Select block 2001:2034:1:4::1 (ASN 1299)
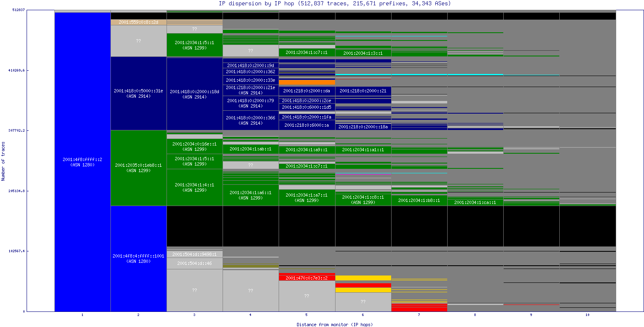 [194, 187]
